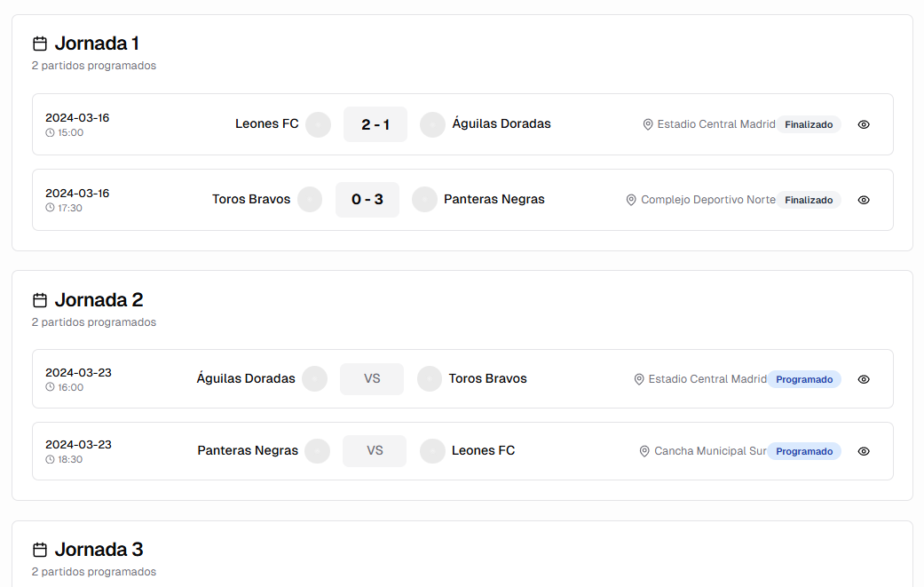The image size is (924, 587).
Task: Click the clock icon on the 15:00 match
Action: click(50, 133)
